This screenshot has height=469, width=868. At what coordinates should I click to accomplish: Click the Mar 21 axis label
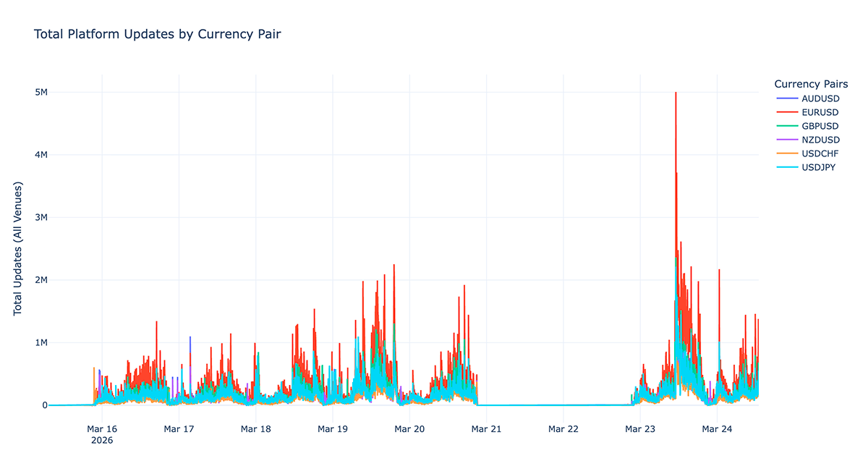click(485, 428)
